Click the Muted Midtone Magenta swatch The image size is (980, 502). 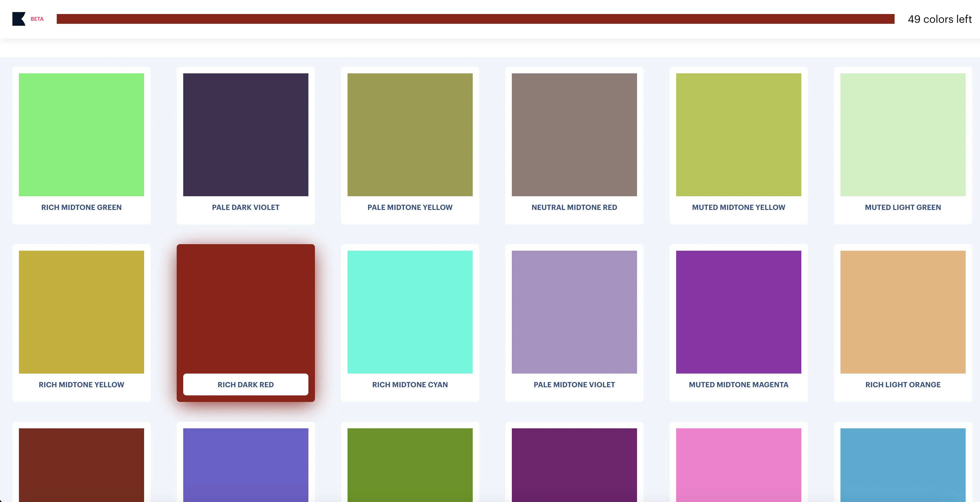[x=738, y=312]
